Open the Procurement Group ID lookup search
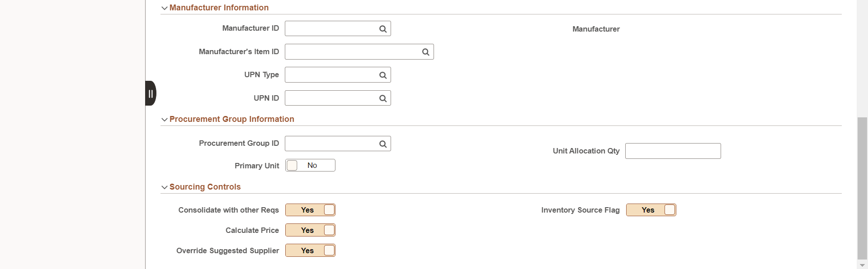The image size is (868, 269). pyautogui.click(x=382, y=143)
